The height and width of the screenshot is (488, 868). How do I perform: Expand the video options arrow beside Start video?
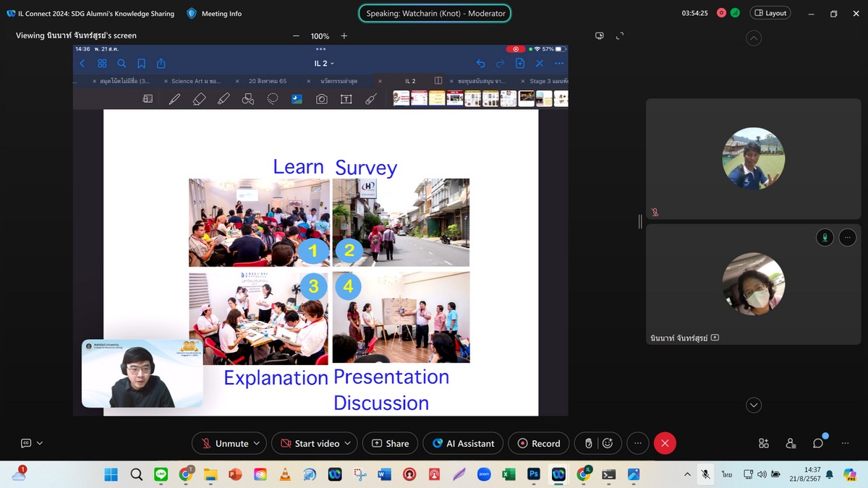[x=348, y=443]
